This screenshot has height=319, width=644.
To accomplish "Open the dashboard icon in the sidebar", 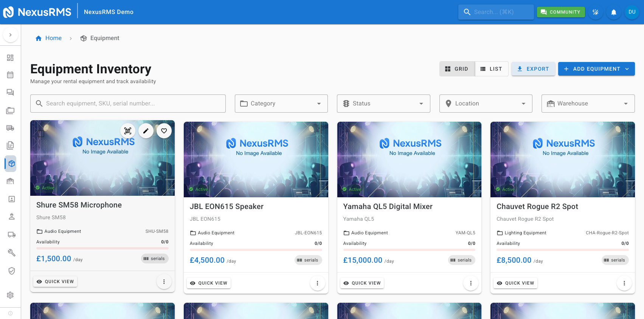I will point(10,57).
